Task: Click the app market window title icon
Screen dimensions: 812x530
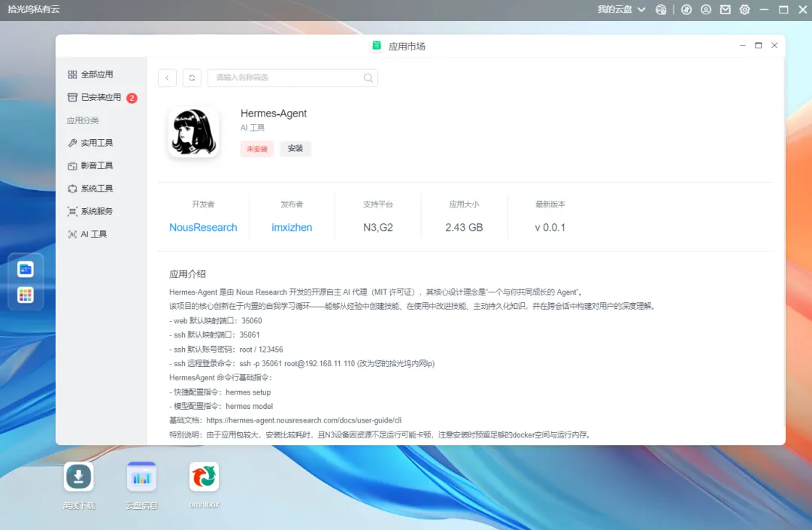Action: (377, 46)
